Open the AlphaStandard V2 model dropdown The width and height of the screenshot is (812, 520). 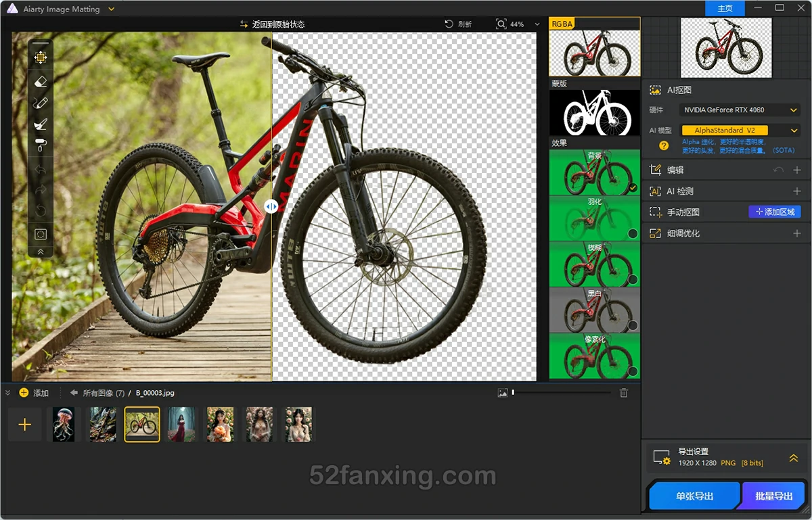(740, 130)
